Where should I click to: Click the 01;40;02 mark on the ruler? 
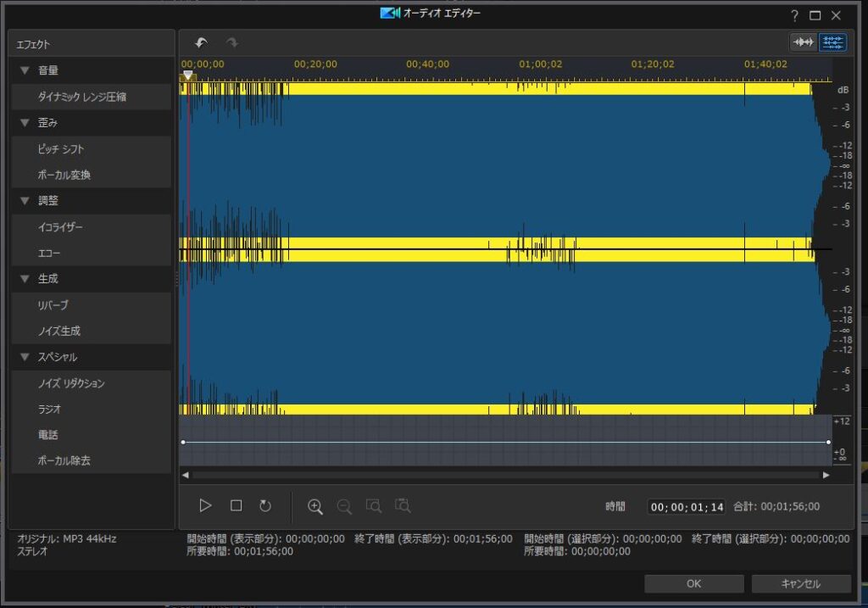coord(765,64)
